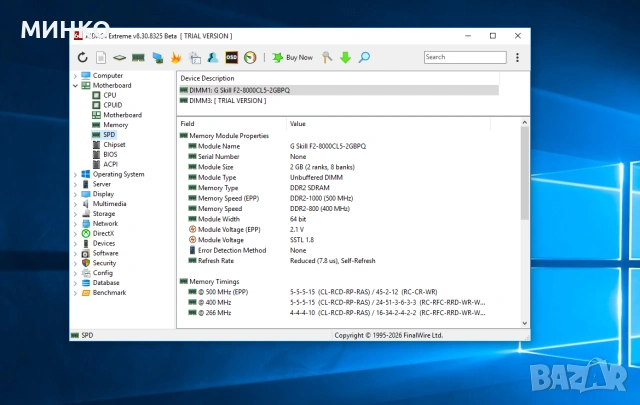
Task: Select BIOS in the tree
Action: point(110,154)
